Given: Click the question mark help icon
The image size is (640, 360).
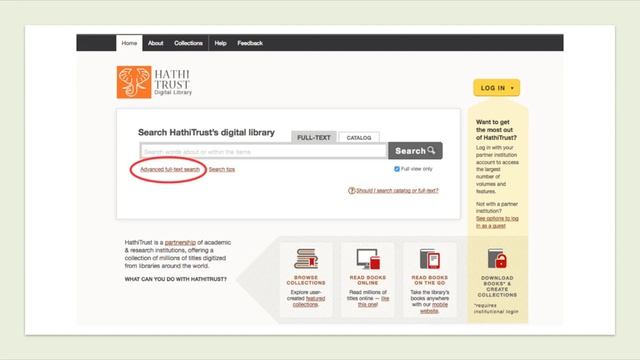Looking at the screenshot, I should pyautogui.click(x=351, y=191).
